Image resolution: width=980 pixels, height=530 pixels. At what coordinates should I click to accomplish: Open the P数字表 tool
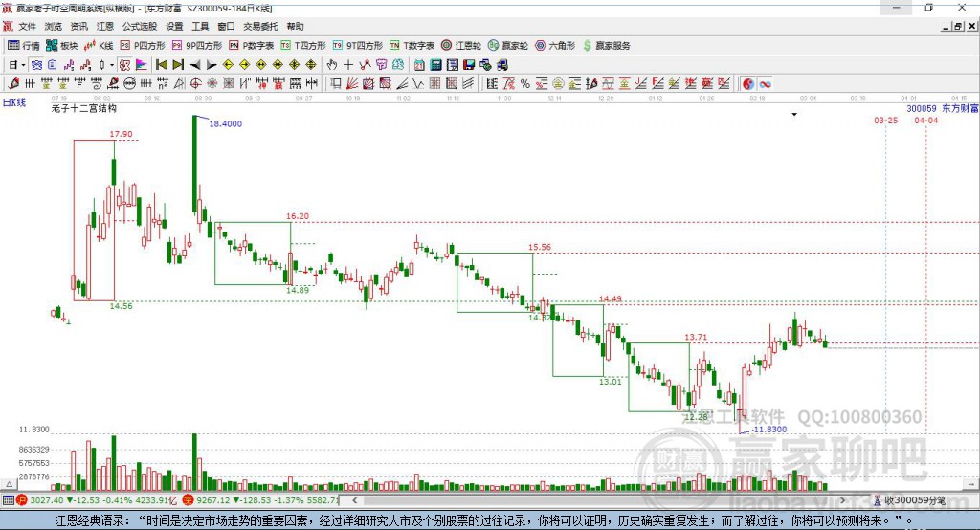tap(252, 46)
